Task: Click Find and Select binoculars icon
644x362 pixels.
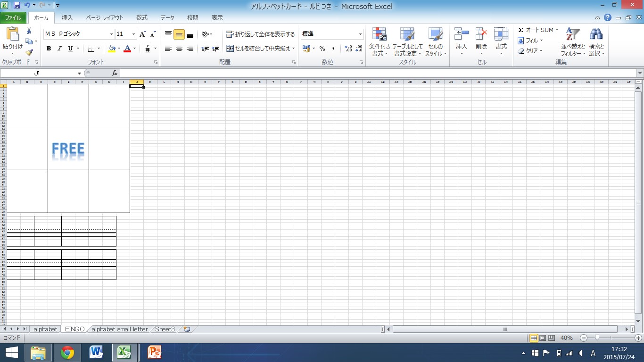Action: [596, 42]
